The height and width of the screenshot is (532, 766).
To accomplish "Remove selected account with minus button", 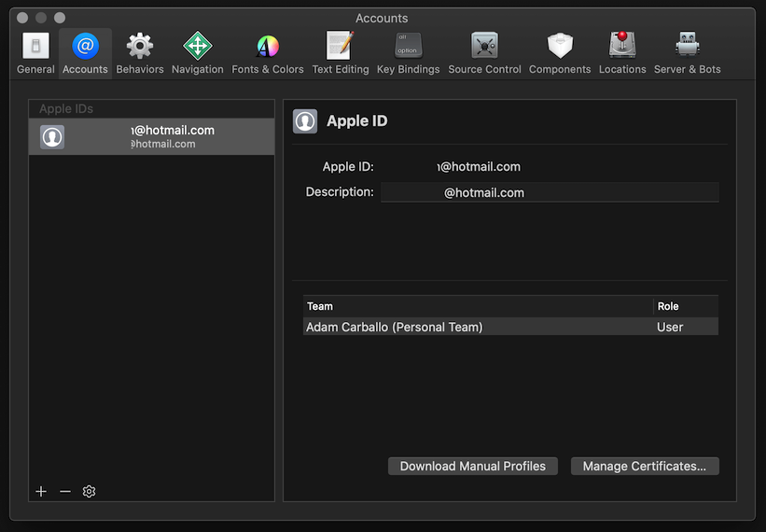I will pyautogui.click(x=65, y=491).
